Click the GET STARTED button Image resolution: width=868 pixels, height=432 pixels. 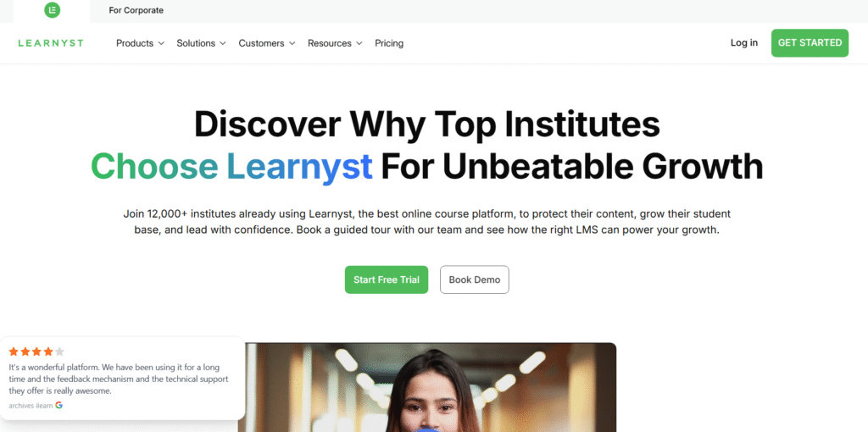pos(810,42)
